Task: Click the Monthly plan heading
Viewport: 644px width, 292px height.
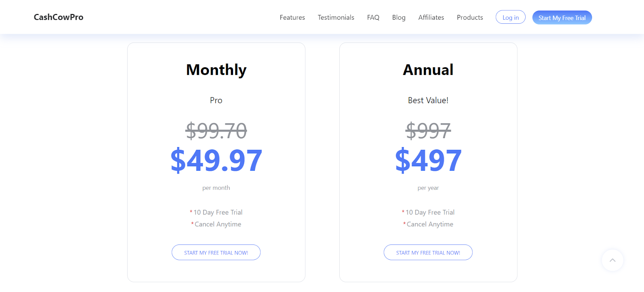Action: tap(216, 70)
